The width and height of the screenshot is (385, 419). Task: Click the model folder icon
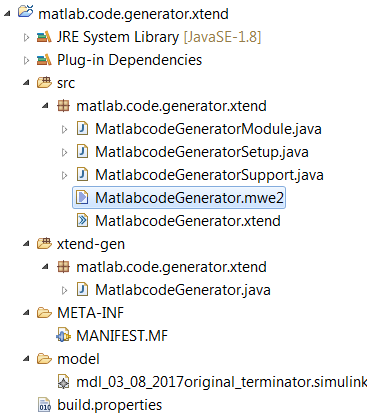pyautogui.click(x=44, y=359)
